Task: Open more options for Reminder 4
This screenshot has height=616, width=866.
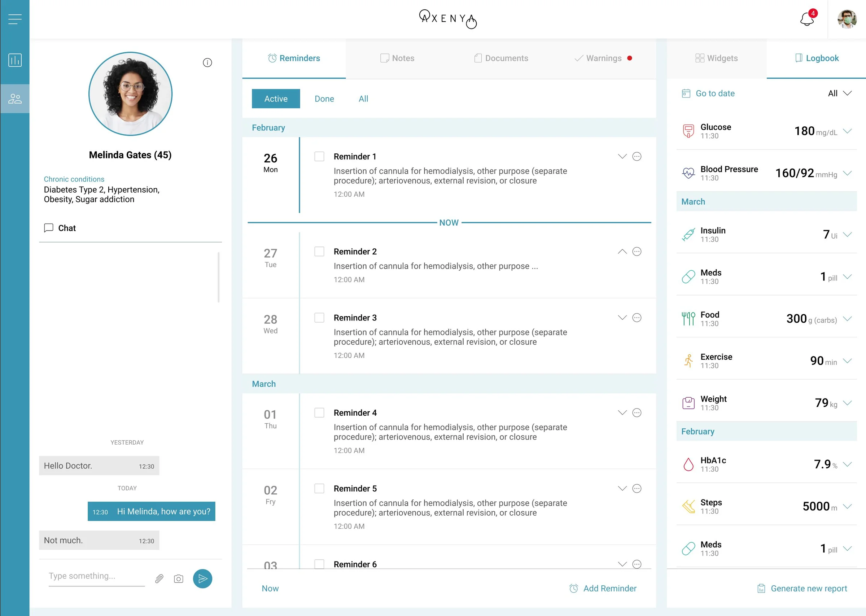Action: point(637,413)
